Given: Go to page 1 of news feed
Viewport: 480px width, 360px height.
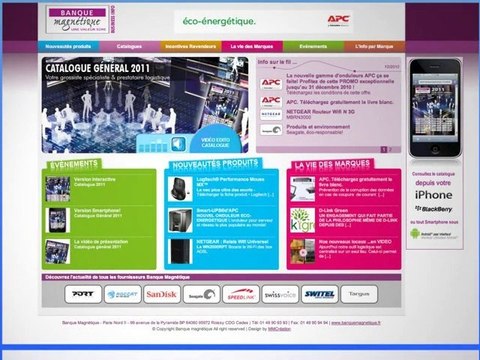Looking at the screenshot, I should pyautogui.click(x=384, y=150).
